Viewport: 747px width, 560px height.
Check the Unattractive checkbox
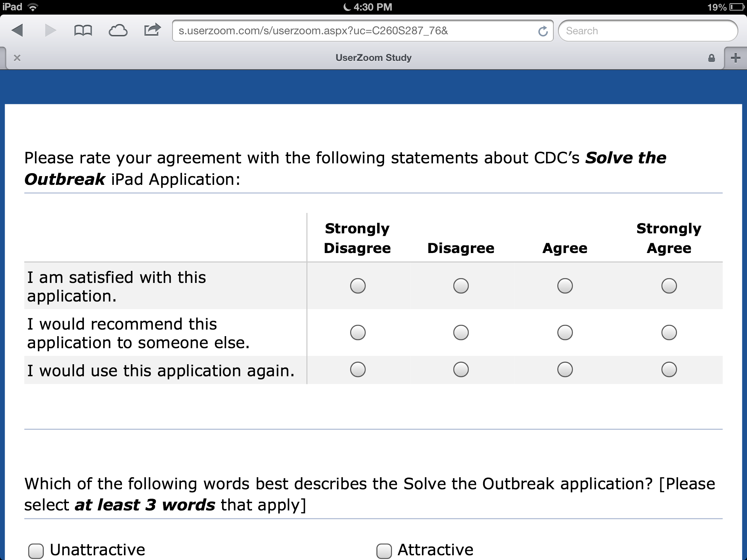(x=36, y=551)
